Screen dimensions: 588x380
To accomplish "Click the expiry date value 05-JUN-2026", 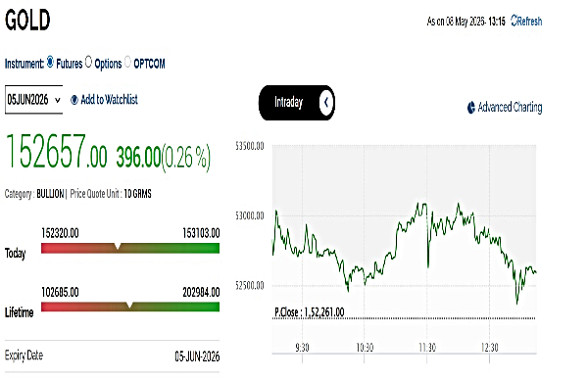I will click(197, 356).
